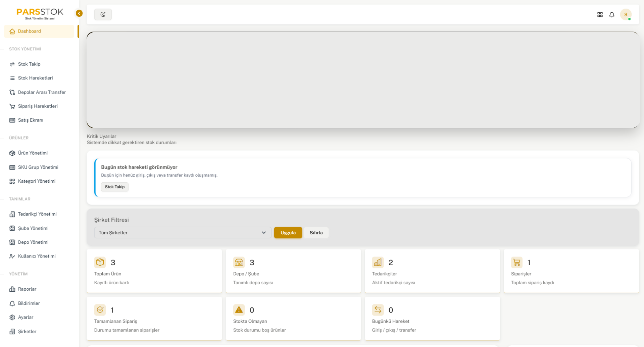Select Tedarikçi Yönetimi
The height and width of the screenshot is (347, 644).
[37, 214]
